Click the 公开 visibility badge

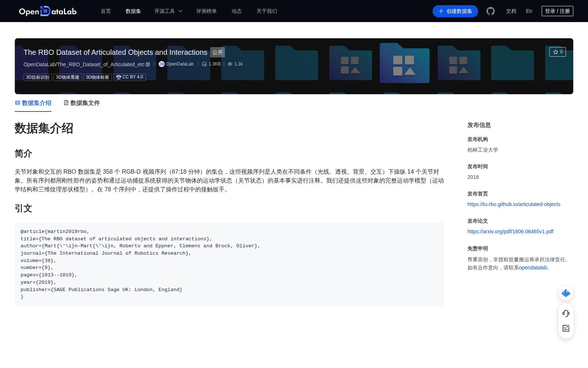point(218,52)
